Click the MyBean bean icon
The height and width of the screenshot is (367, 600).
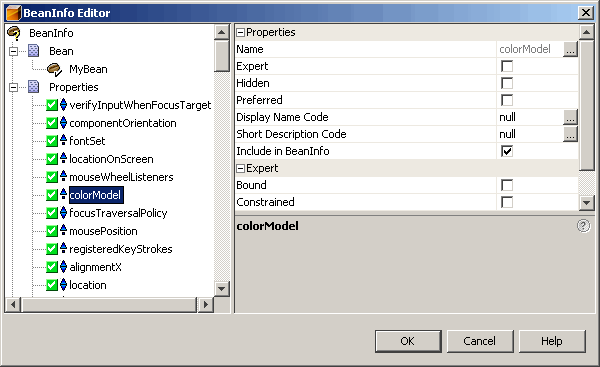[54, 69]
